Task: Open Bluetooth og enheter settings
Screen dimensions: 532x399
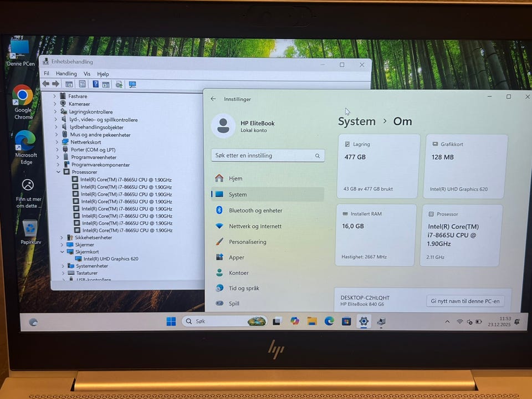Action: pos(267,211)
